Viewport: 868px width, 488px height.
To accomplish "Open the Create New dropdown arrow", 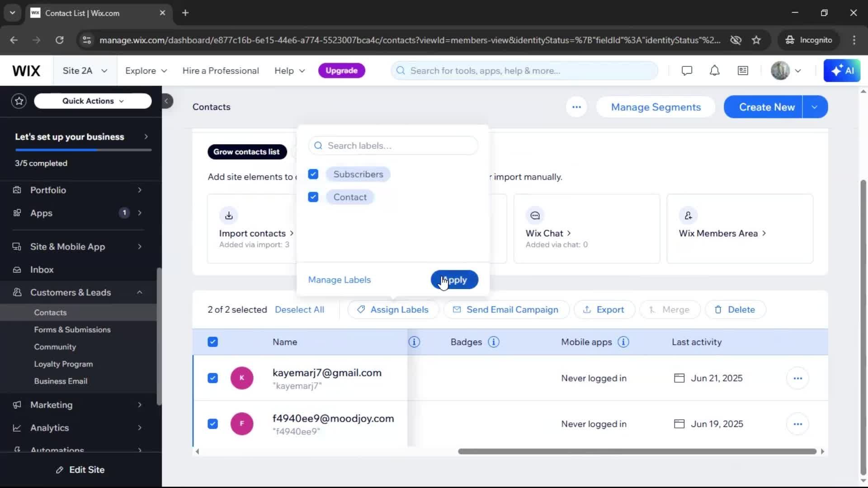I will pos(815,107).
